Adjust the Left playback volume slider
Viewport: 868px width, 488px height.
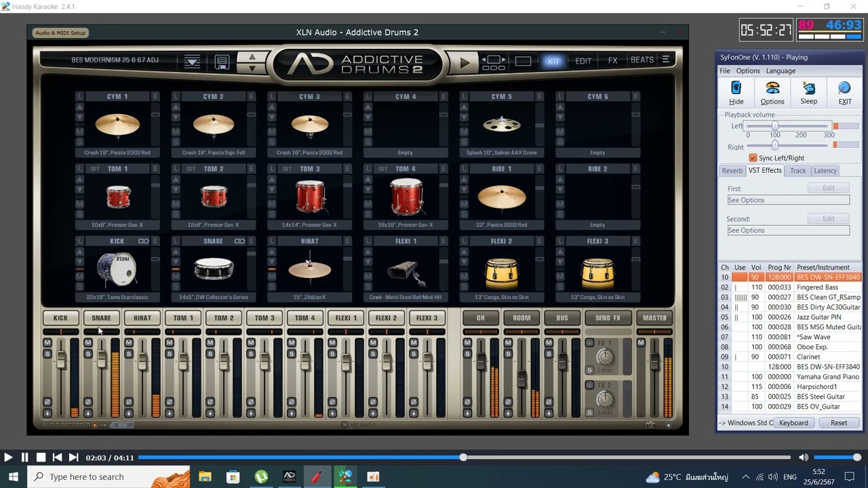(x=774, y=126)
